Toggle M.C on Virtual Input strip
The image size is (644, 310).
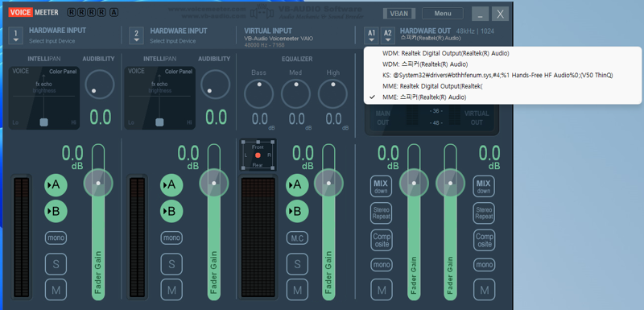[x=297, y=238]
